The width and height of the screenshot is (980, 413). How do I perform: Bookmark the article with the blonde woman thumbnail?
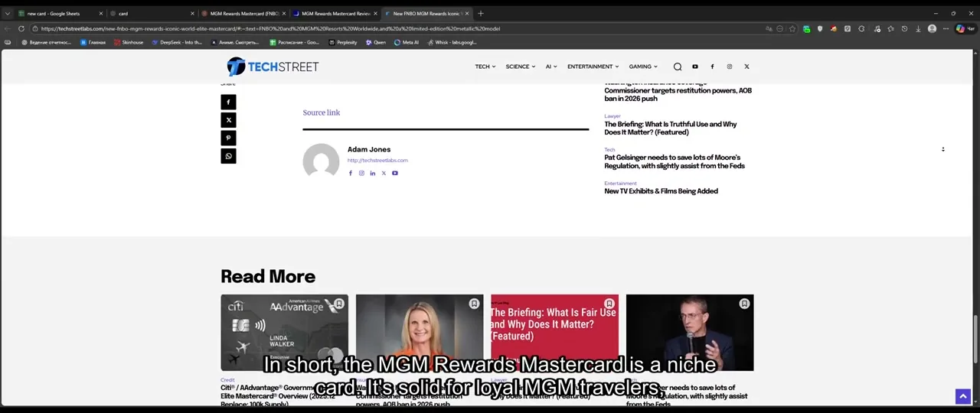[x=474, y=304]
